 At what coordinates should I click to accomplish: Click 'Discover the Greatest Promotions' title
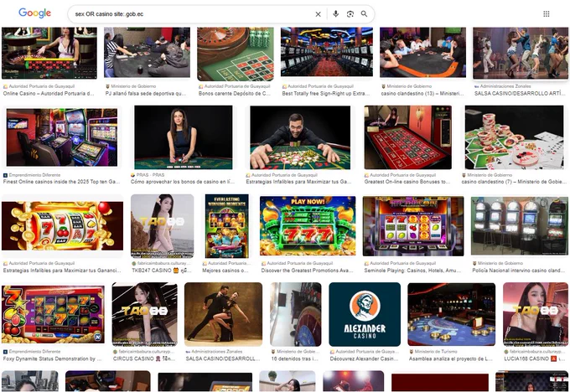[x=307, y=271]
